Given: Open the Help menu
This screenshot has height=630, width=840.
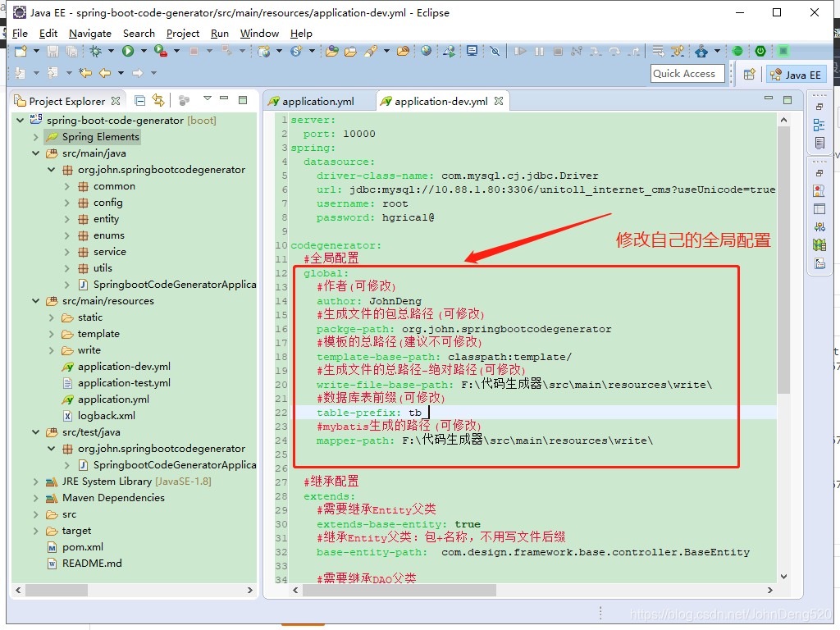Looking at the screenshot, I should click(301, 33).
